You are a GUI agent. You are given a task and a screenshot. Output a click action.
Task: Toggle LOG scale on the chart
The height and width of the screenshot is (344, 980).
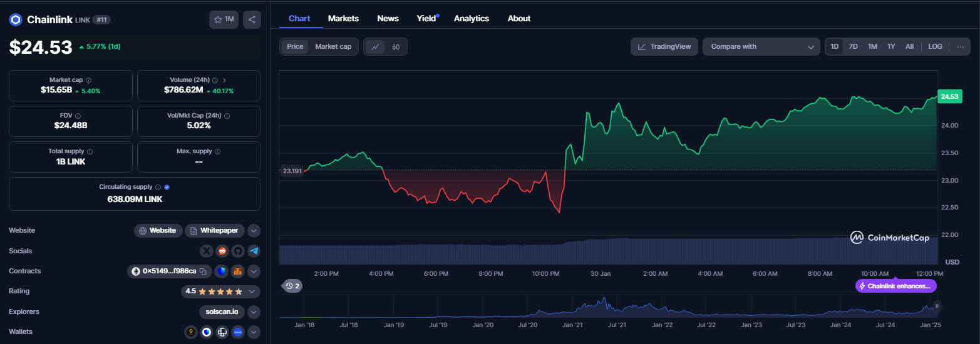[935, 46]
